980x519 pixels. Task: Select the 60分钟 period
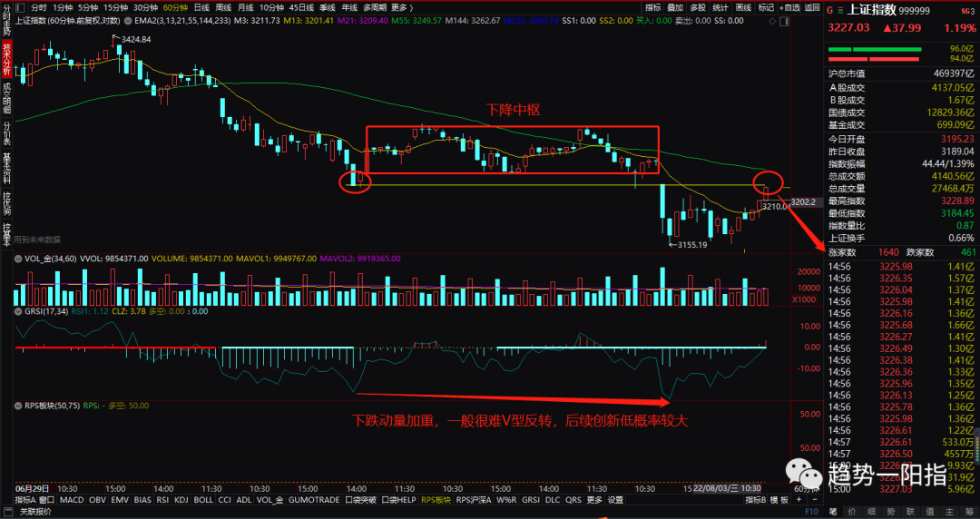tap(176, 7)
